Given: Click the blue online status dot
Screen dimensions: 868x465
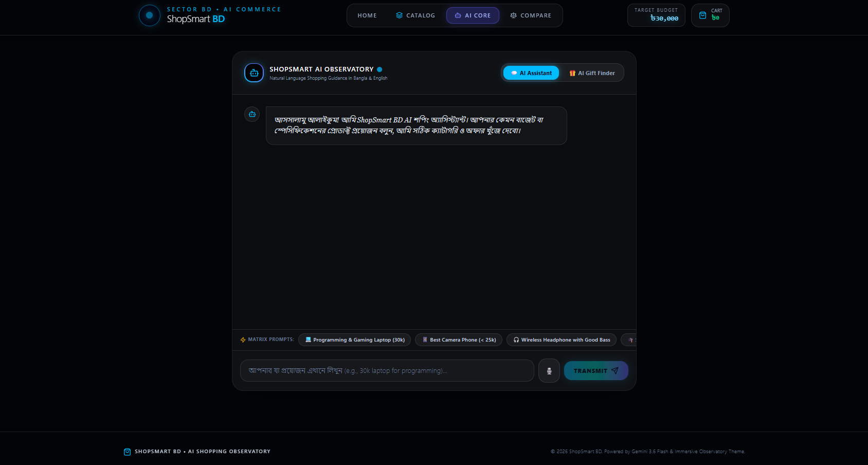Looking at the screenshot, I should click(x=379, y=69).
